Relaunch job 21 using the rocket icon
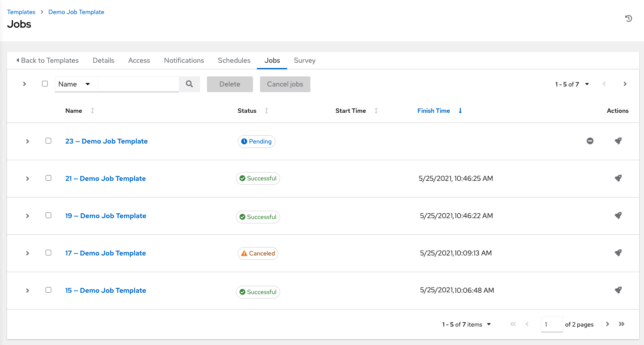Image resolution: width=644 pixels, height=345 pixels. (x=618, y=178)
